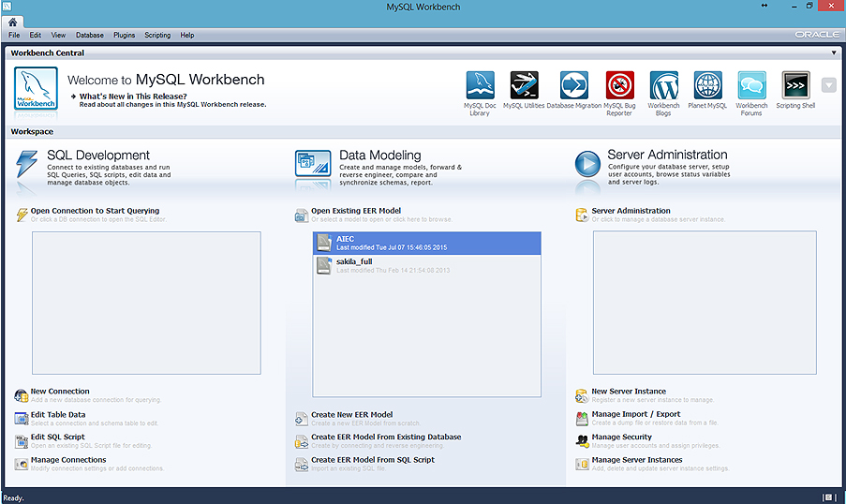This screenshot has height=504, width=846.
Task: Open the Database menu
Action: 90,35
